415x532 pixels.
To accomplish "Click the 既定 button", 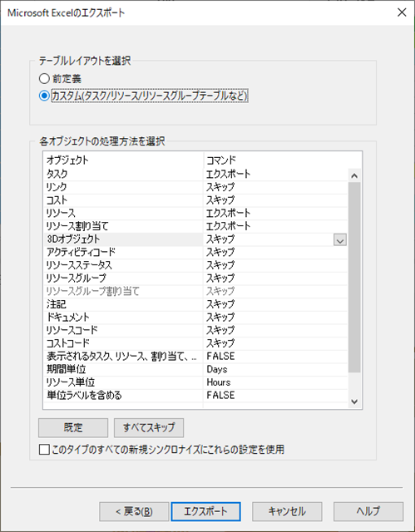I will coord(73,427).
